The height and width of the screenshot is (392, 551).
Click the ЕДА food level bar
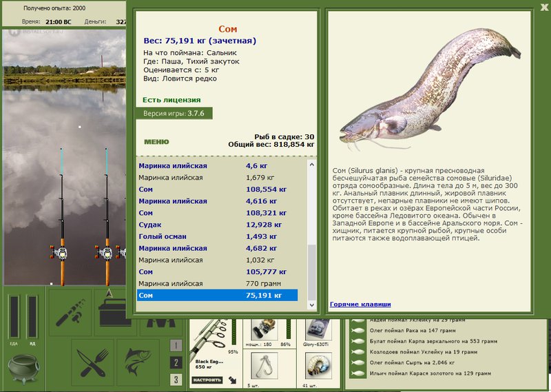click(14, 316)
